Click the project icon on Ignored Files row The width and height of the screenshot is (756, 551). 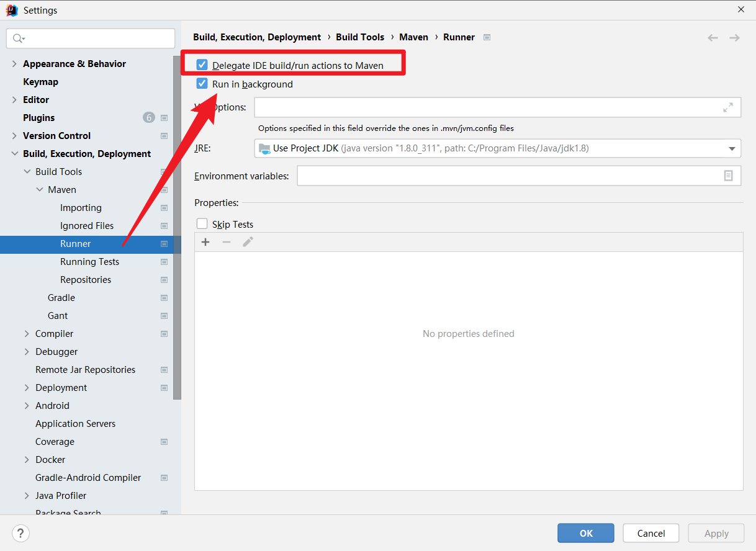tap(164, 226)
